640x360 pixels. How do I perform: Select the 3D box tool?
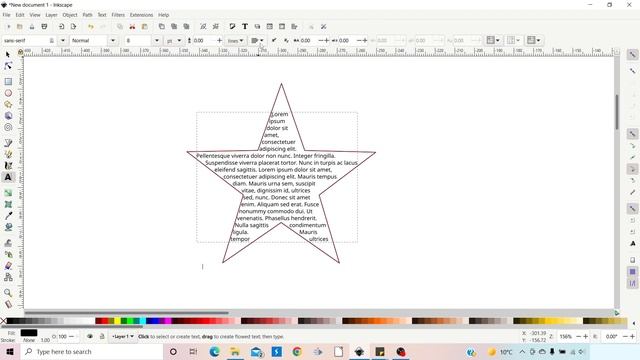8,116
